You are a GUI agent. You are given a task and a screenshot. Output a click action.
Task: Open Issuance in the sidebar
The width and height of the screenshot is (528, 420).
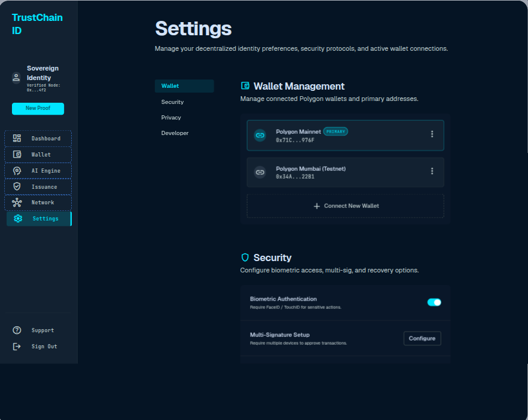click(x=38, y=187)
